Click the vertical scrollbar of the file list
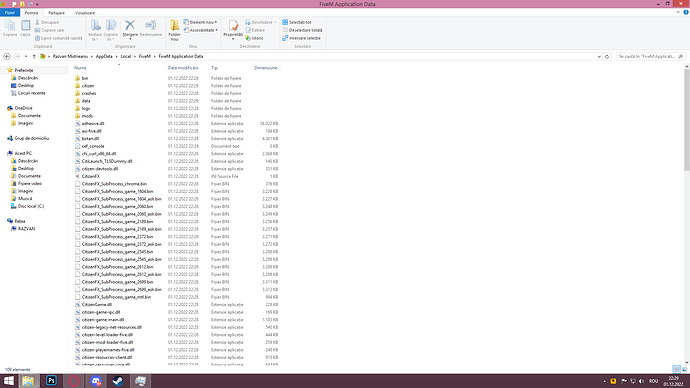This screenshot has height=388, width=690. (686, 216)
